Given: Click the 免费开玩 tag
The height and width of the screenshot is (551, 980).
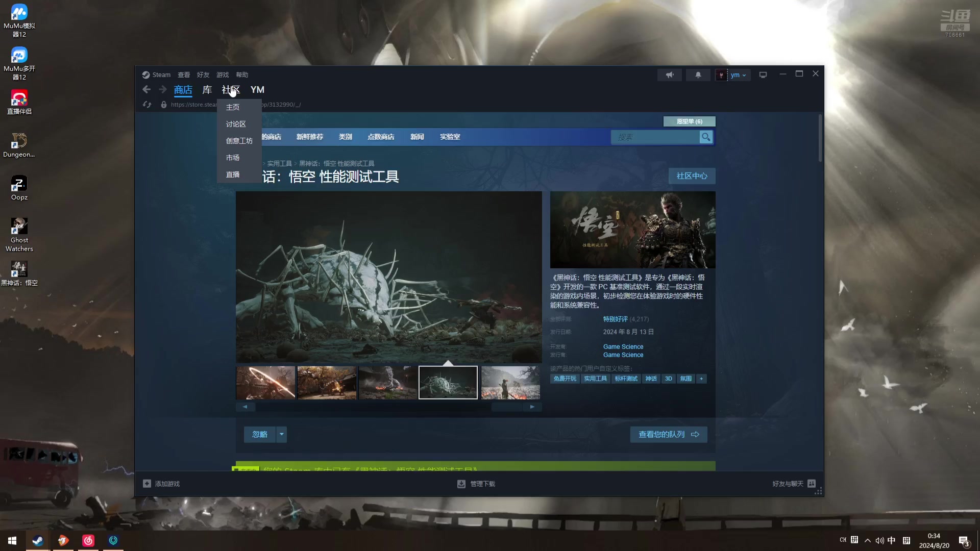Looking at the screenshot, I should coord(565,379).
